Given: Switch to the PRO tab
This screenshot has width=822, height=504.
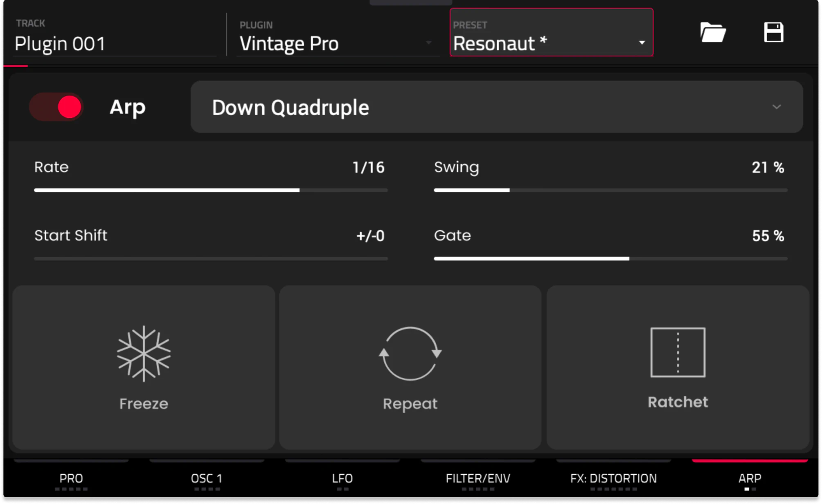Looking at the screenshot, I should pyautogui.click(x=71, y=478).
